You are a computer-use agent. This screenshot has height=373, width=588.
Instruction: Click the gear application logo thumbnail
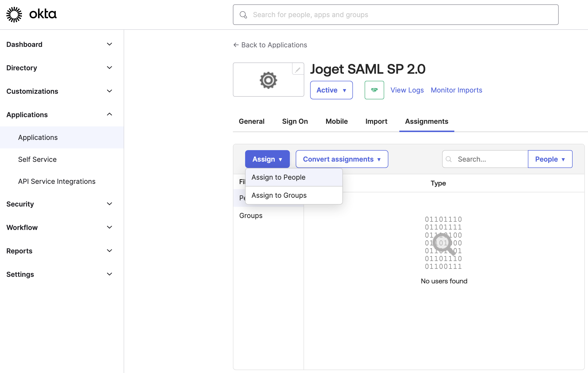coord(268,80)
